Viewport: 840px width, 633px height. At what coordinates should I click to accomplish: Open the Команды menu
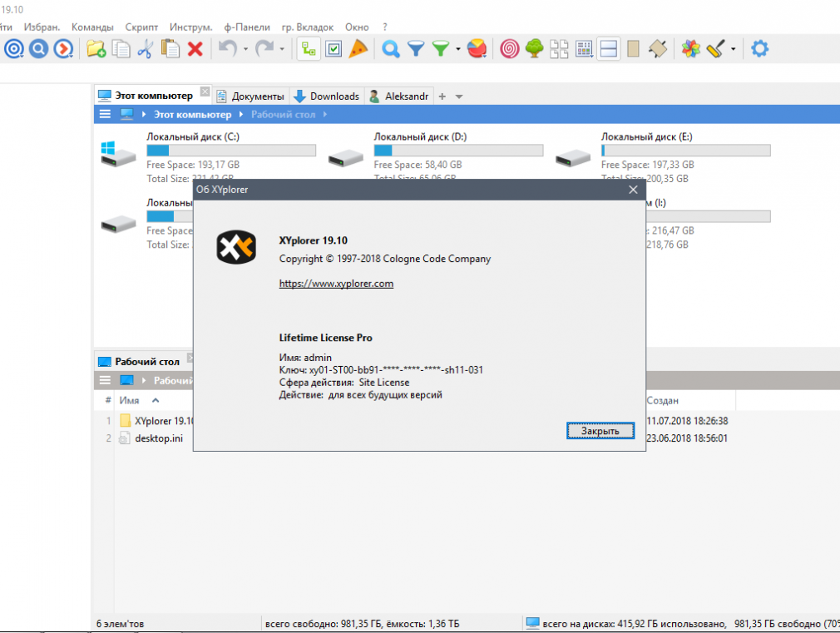pyautogui.click(x=92, y=27)
